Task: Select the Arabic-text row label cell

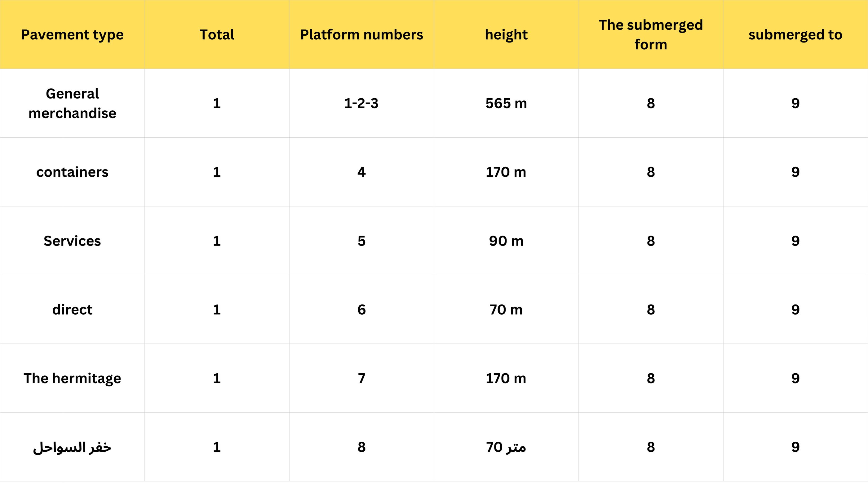Action: pyautogui.click(x=72, y=447)
